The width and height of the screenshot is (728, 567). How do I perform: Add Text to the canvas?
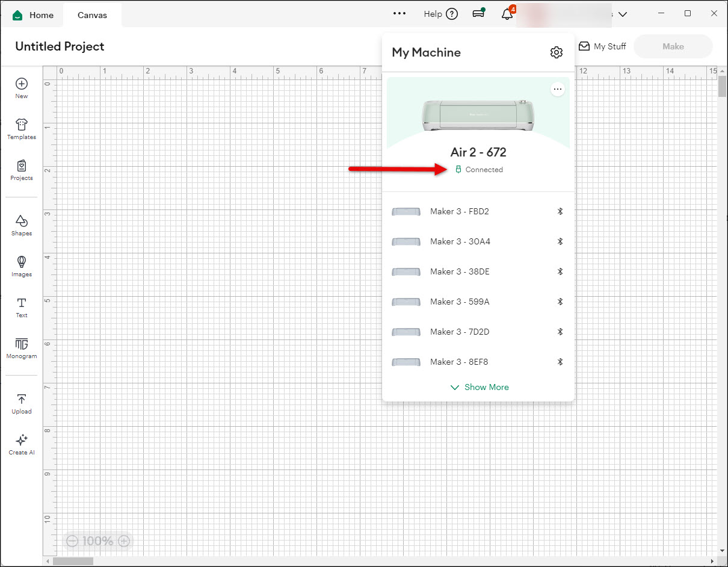tap(22, 307)
